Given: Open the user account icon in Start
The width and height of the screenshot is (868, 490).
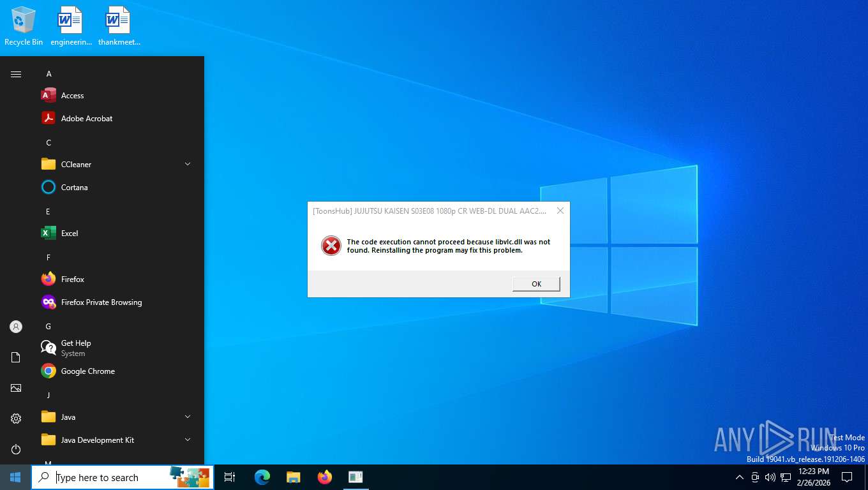Looking at the screenshot, I should (x=16, y=327).
